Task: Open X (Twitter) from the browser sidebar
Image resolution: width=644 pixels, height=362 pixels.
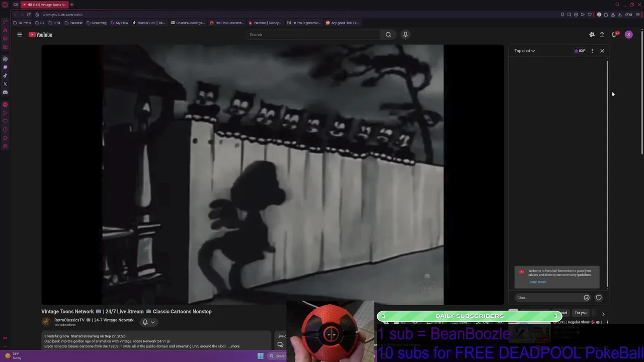Action: tap(5, 84)
